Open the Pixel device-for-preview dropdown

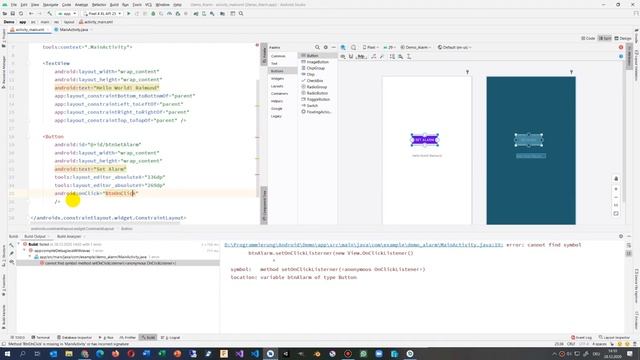pos(370,47)
